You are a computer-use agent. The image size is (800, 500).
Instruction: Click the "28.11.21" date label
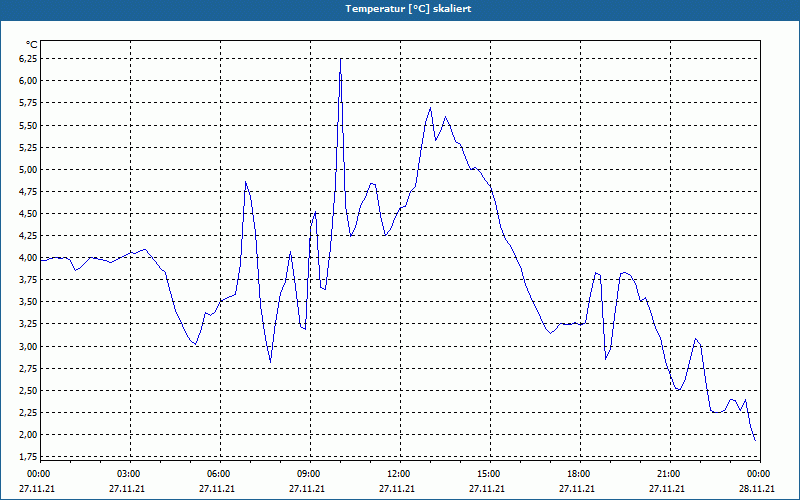[757, 488]
